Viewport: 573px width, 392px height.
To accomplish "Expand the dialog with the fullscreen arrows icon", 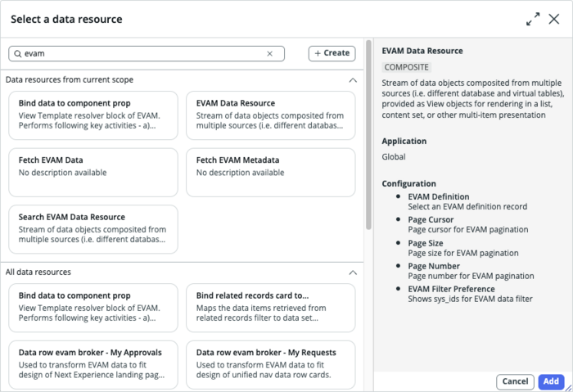I will (533, 19).
